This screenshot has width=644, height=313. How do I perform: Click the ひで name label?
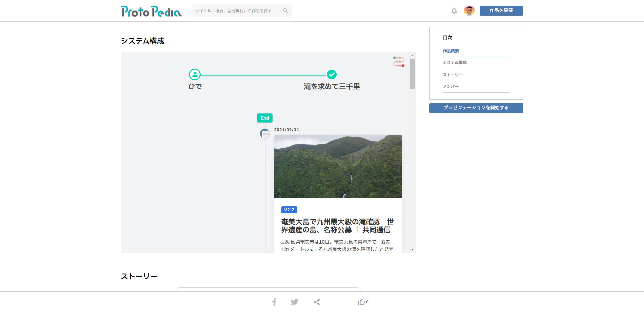coord(195,87)
